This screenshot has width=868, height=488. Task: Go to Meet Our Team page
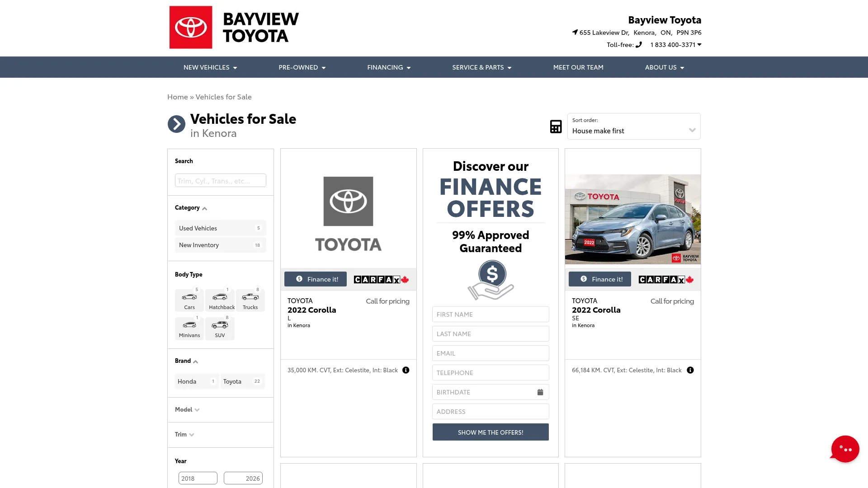click(x=578, y=67)
